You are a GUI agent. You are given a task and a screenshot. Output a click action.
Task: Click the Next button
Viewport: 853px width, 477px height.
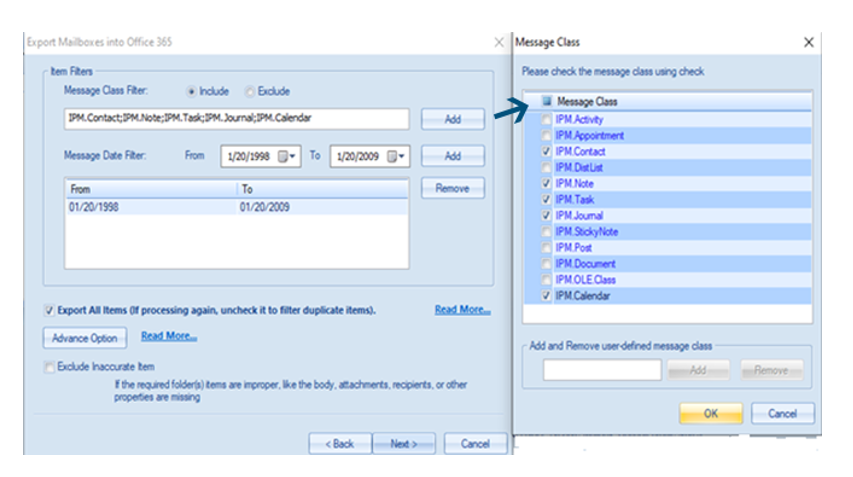coord(404,444)
